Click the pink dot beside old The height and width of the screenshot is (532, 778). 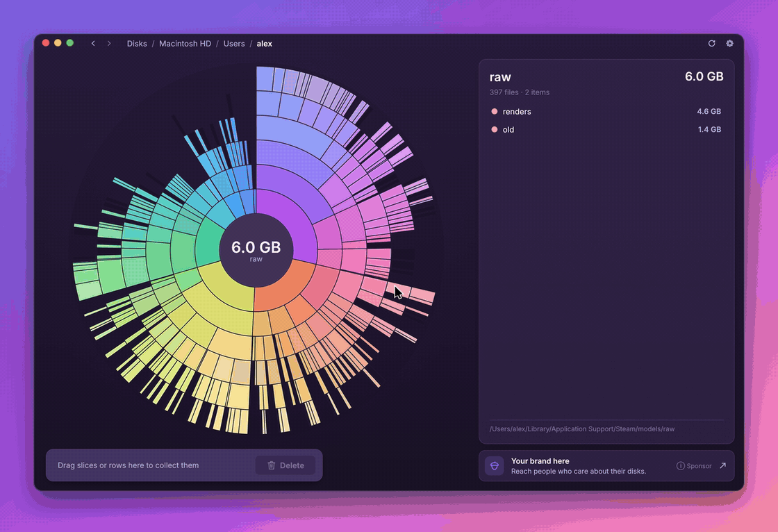[494, 129]
